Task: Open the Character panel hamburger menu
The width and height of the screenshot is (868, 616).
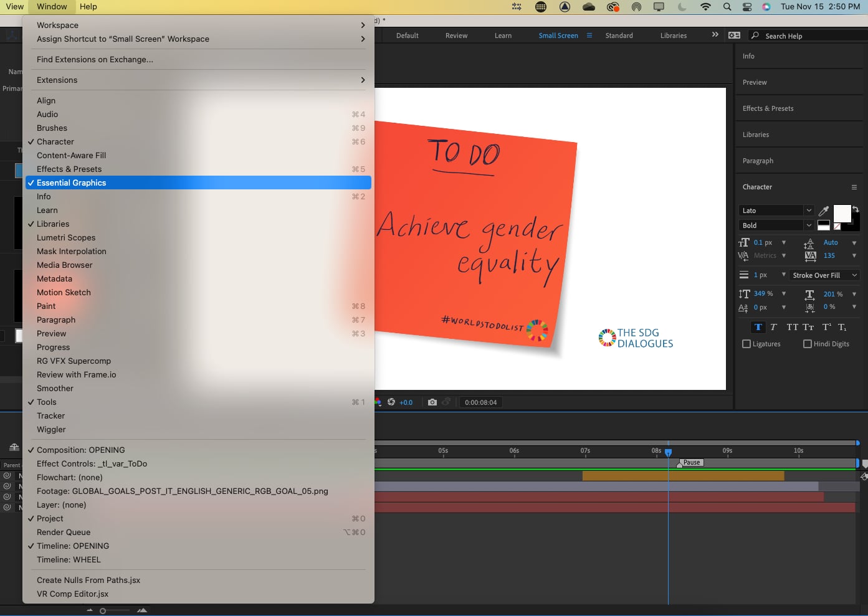Action: click(854, 187)
